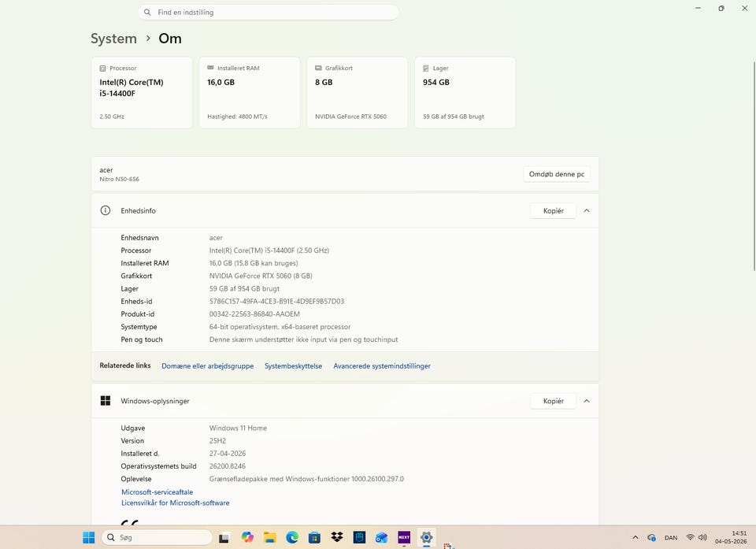
Task: Open Licensvilkår for Microsoft-software link
Action: pos(176,503)
